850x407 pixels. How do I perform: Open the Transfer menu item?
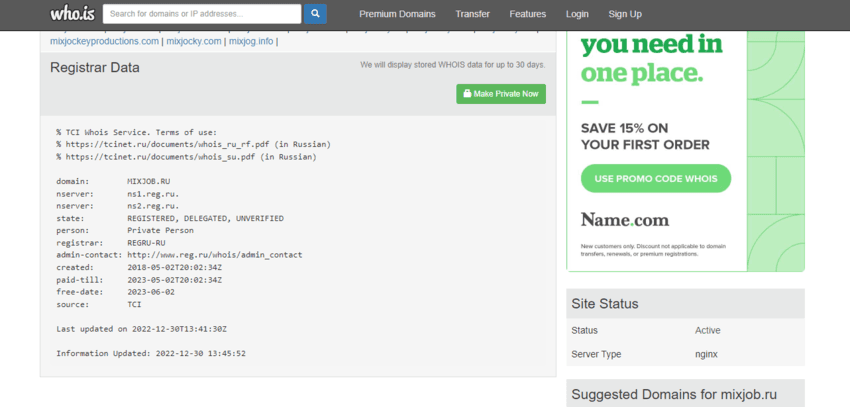pyautogui.click(x=472, y=14)
